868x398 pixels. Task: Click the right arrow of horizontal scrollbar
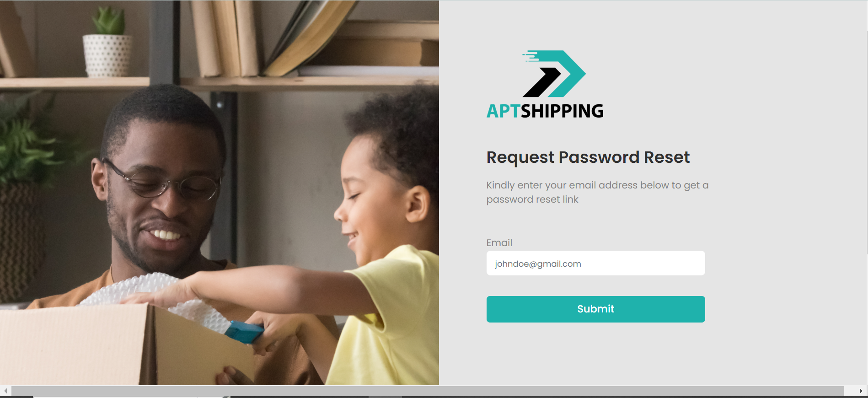click(861, 391)
